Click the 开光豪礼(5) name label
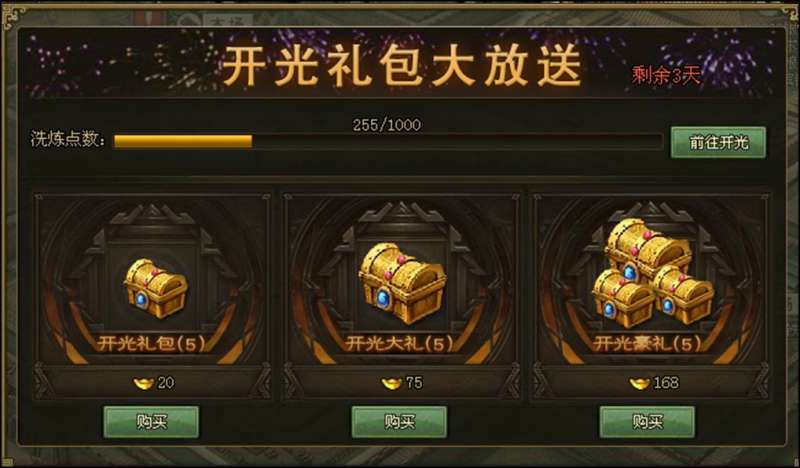This screenshot has height=468, width=800. (647, 344)
